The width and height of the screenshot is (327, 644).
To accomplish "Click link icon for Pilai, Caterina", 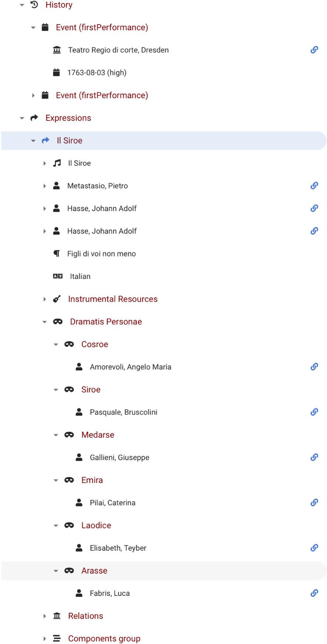I will 314,502.
